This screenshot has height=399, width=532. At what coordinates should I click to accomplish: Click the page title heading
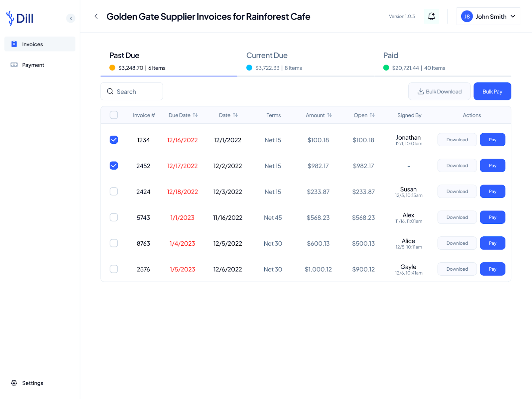[208, 16]
